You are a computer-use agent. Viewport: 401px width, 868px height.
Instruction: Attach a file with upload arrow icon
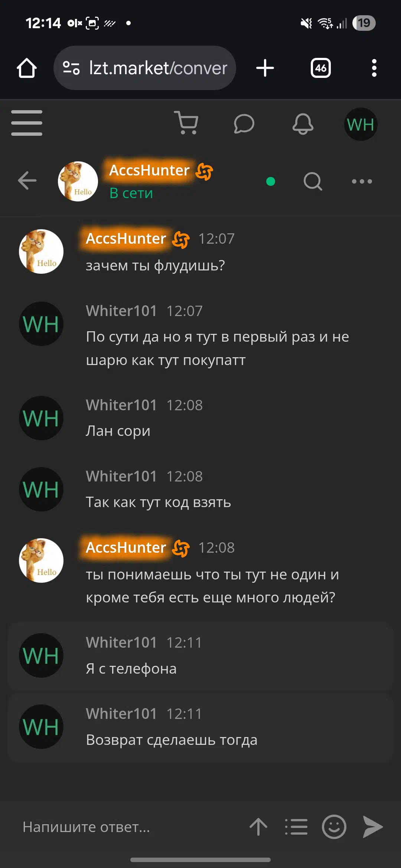[258, 827]
